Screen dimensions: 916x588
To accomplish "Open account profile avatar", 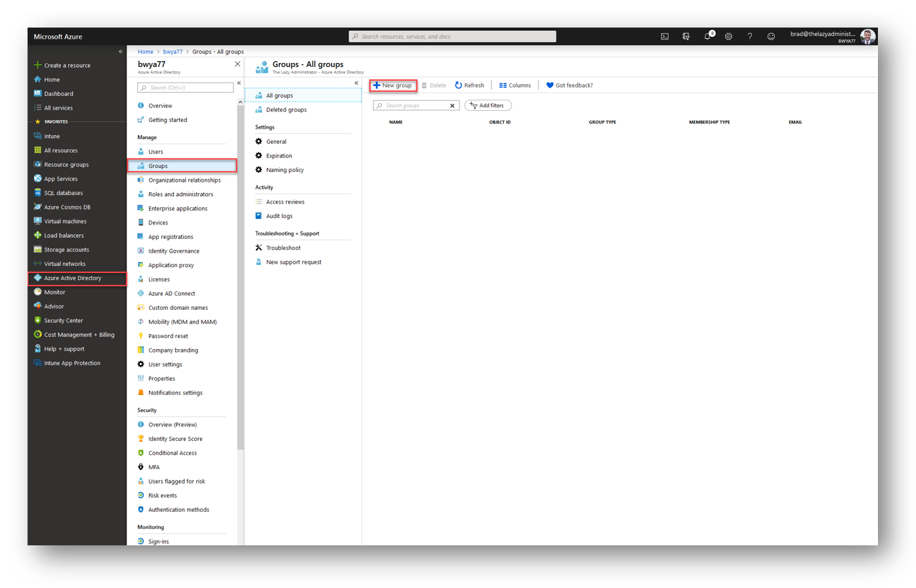I will pos(867,37).
